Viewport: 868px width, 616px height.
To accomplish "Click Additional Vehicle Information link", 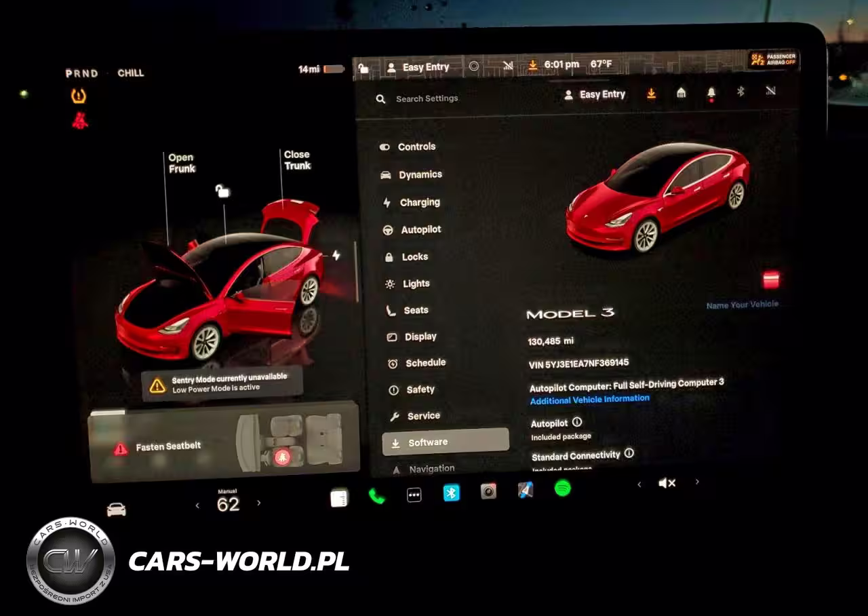I will (589, 400).
